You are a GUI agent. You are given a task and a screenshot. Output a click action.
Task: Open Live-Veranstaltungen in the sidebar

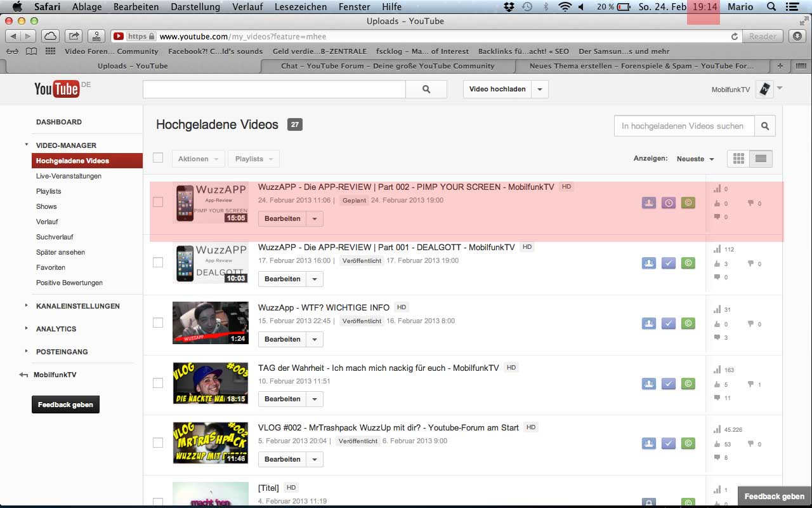69,176
